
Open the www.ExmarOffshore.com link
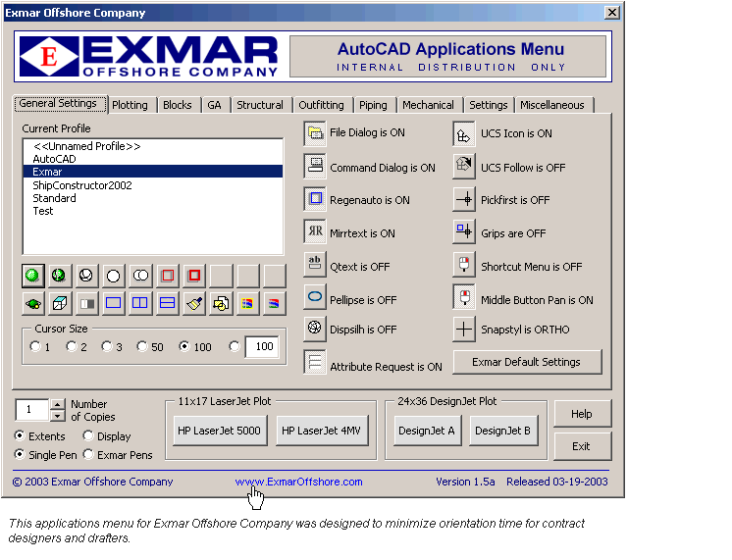(298, 482)
